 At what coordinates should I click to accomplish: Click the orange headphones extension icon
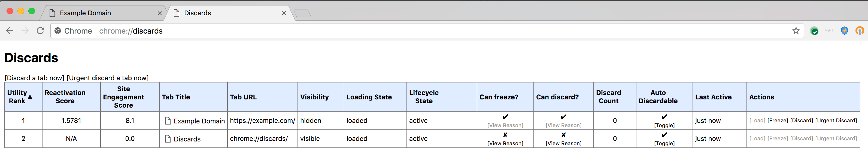coord(859,31)
